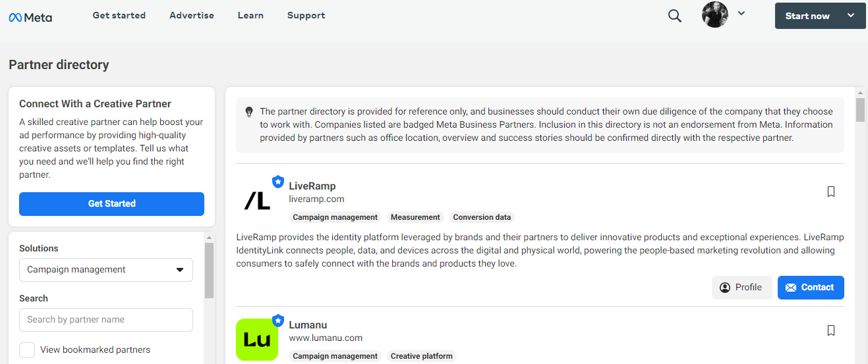Open the Learn menu
868x364 pixels.
click(250, 15)
